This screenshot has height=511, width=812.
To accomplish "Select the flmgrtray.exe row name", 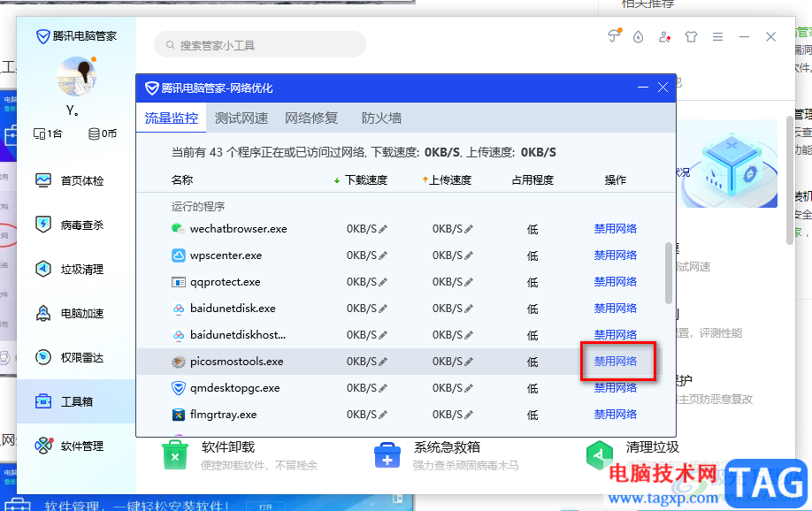I will pyautogui.click(x=223, y=415).
